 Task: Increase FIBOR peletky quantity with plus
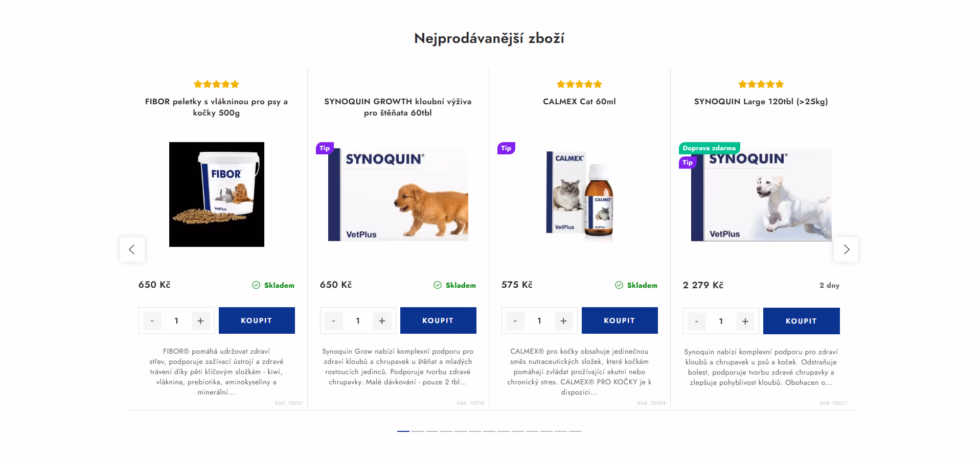coord(200,321)
